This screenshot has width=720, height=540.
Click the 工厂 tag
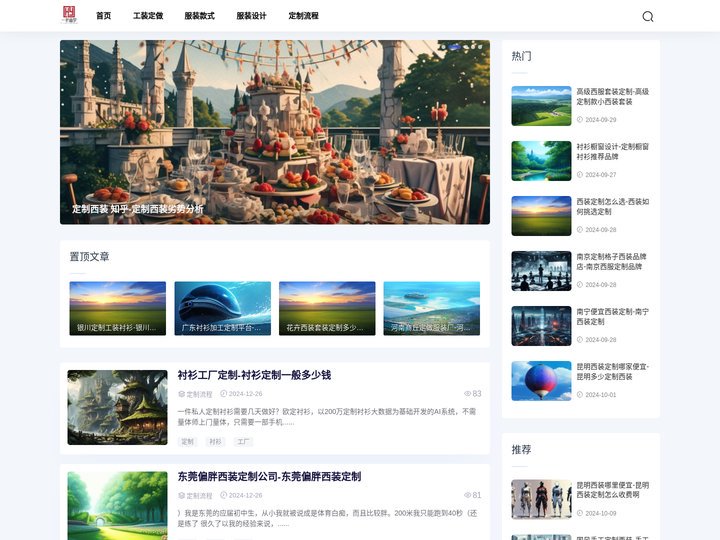[243, 442]
